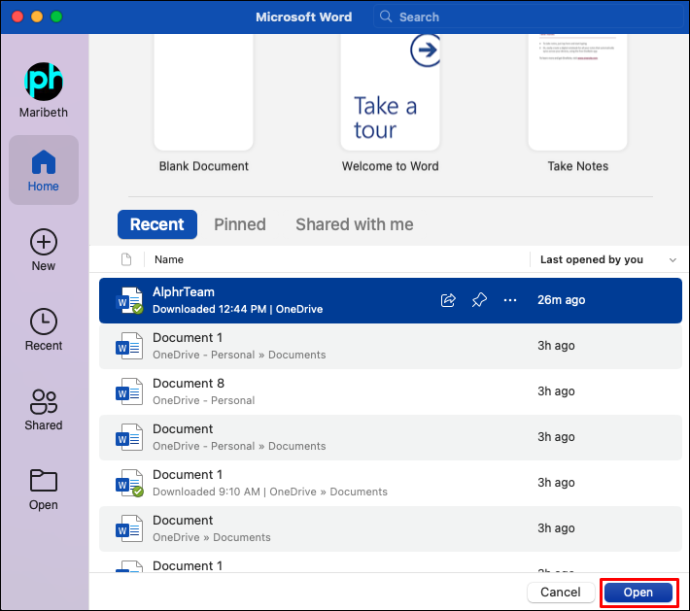Click the Cancel button

pyautogui.click(x=561, y=592)
